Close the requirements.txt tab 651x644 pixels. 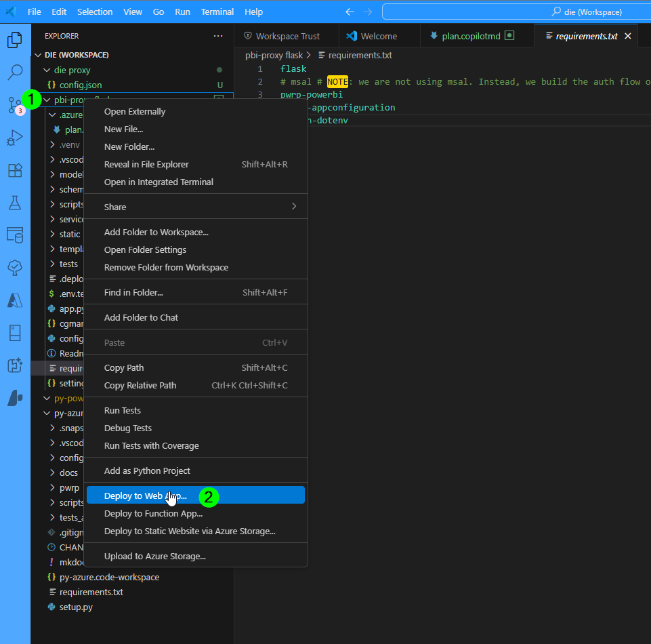(x=628, y=36)
